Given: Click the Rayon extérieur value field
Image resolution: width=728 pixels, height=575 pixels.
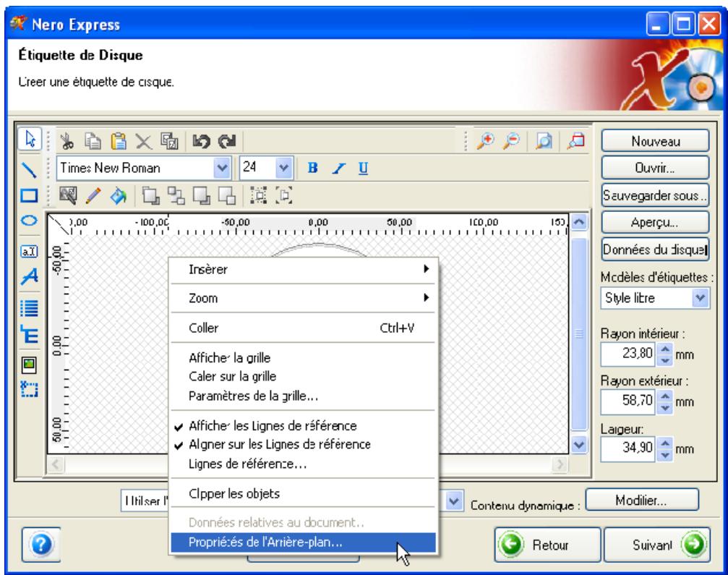Looking at the screenshot, I should coord(628,401).
